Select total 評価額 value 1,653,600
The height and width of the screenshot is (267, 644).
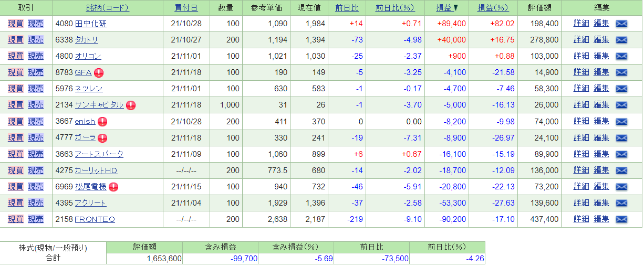coord(164,259)
